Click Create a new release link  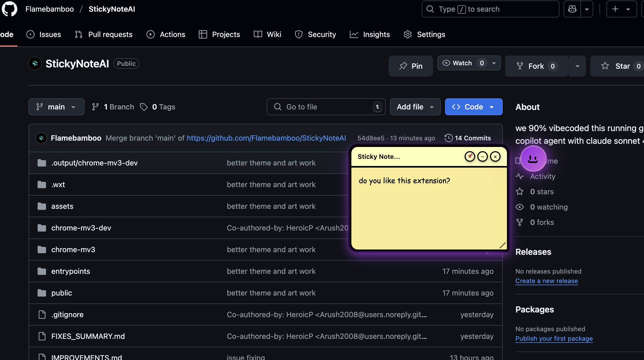coord(546,281)
